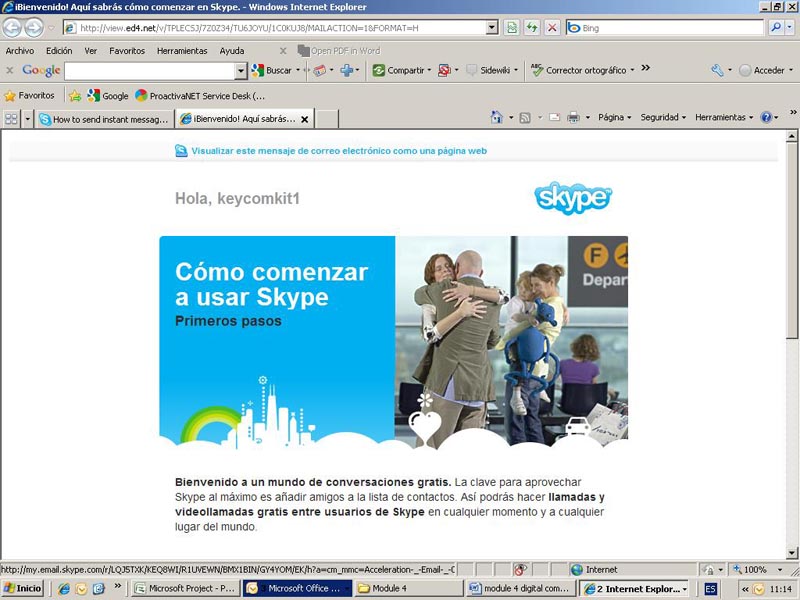Click the Compartir share button
This screenshot has height=600, width=800.
[400, 70]
